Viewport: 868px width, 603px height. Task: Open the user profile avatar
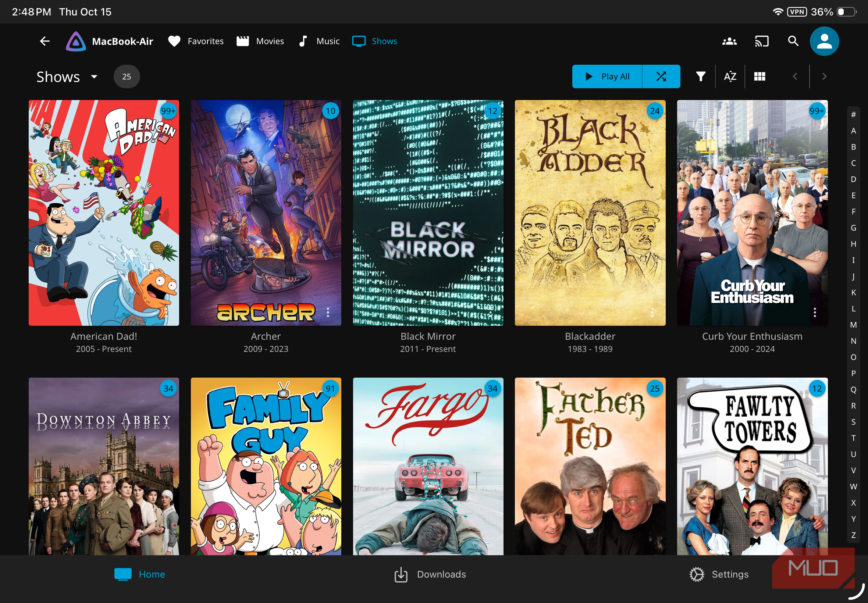coord(824,41)
